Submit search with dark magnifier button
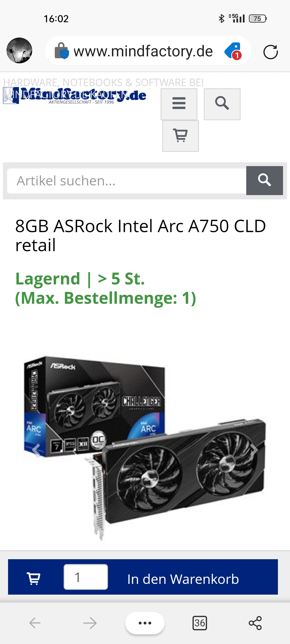Image resolution: width=290 pixels, height=644 pixels. (264, 180)
